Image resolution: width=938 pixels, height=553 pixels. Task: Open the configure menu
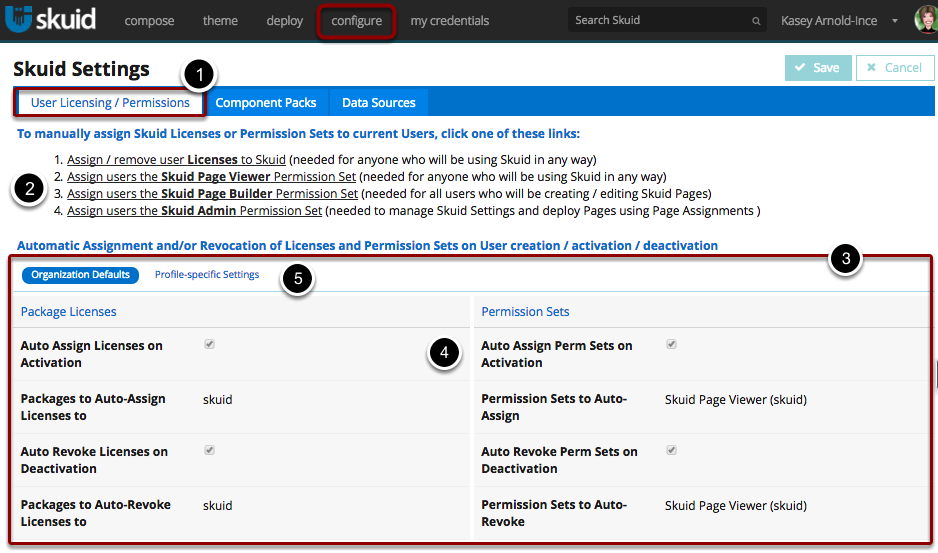coord(356,21)
